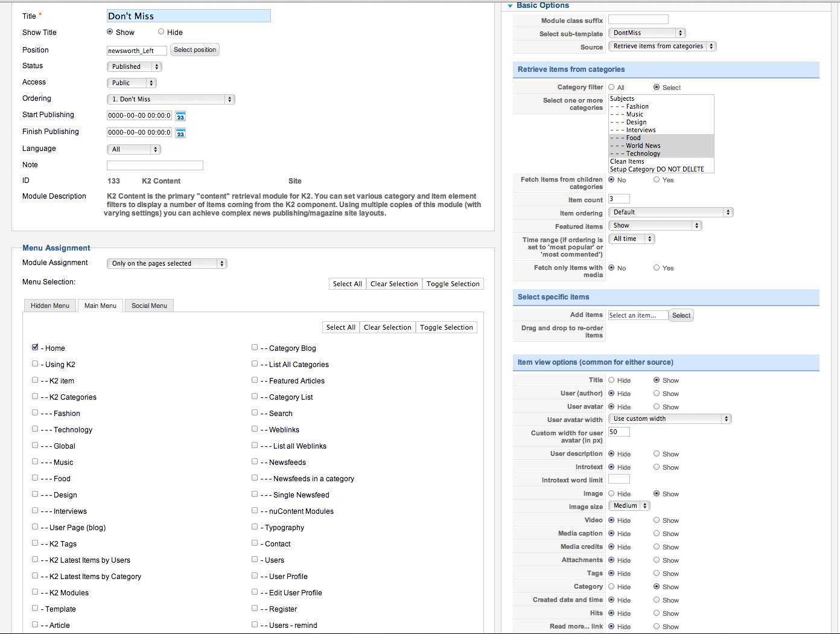Open the Status dropdown
The height and width of the screenshot is (634, 840).
[134, 66]
